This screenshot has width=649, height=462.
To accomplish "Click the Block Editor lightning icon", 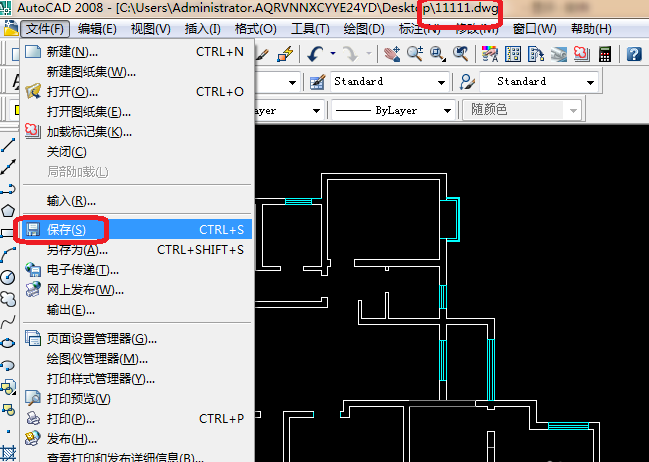I will 285,54.
